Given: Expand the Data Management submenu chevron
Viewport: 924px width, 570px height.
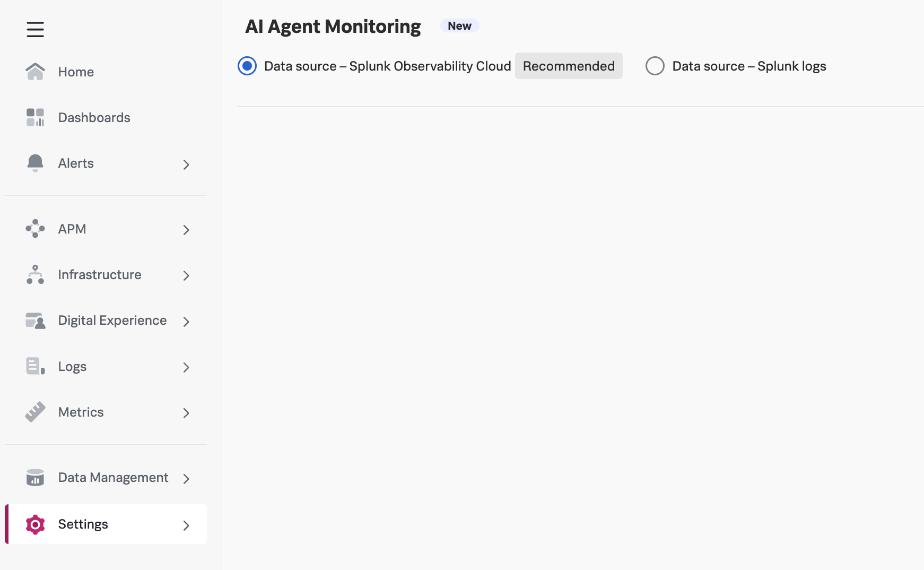Looking at the screenshot, I should point(186,479).
